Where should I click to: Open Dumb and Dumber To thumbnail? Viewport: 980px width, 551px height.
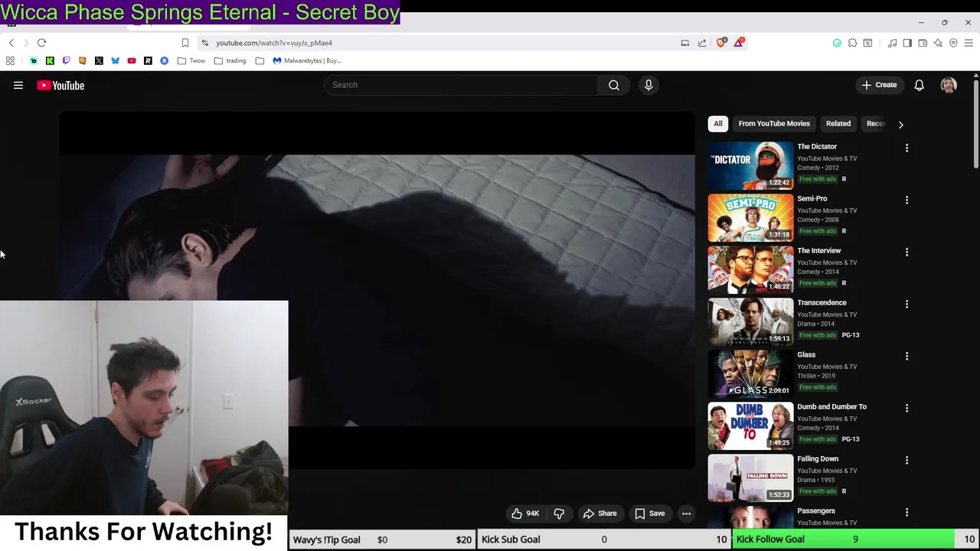(x=750, y=425)
